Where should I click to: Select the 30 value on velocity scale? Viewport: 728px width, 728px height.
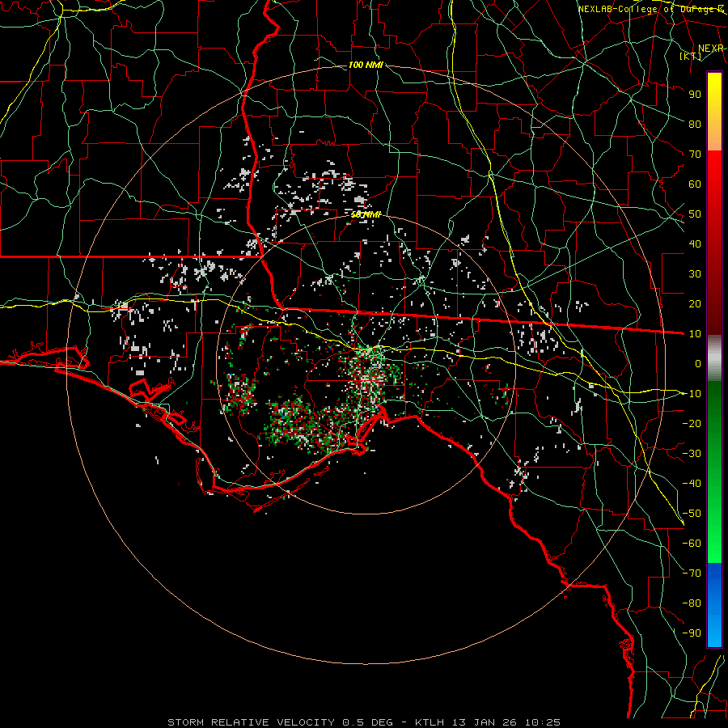pos(695,274)
